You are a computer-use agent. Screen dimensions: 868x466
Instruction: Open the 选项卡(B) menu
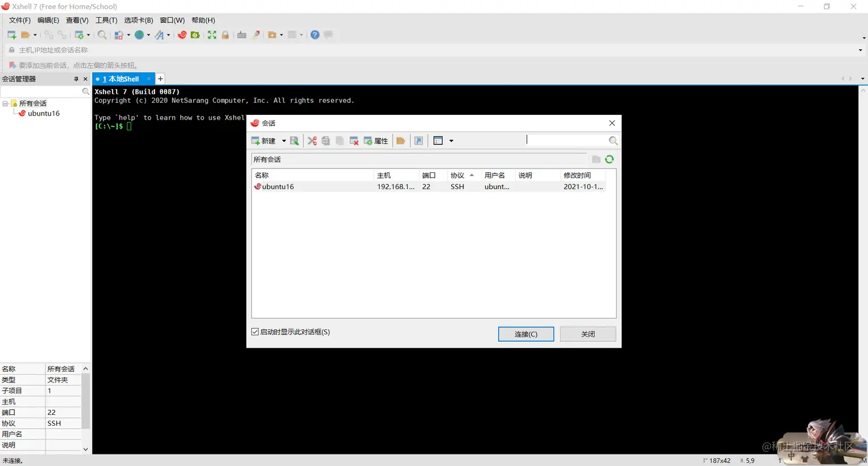pos(138,20)
